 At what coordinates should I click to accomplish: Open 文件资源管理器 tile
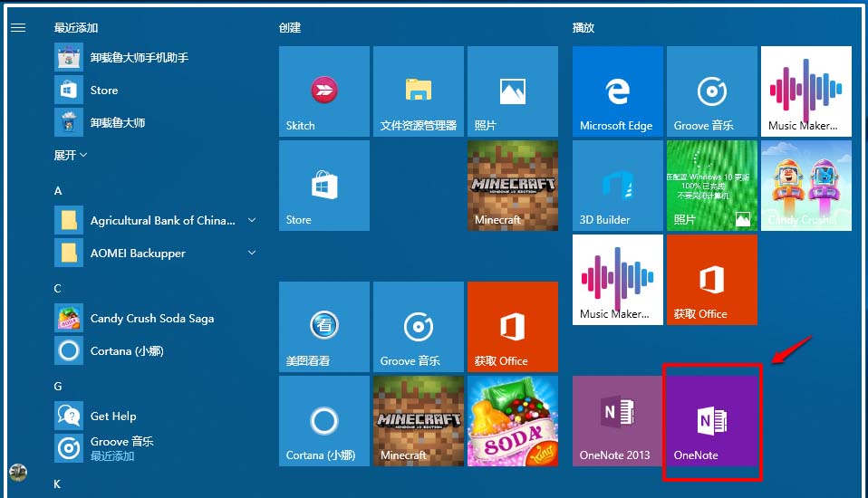[418, 91]
